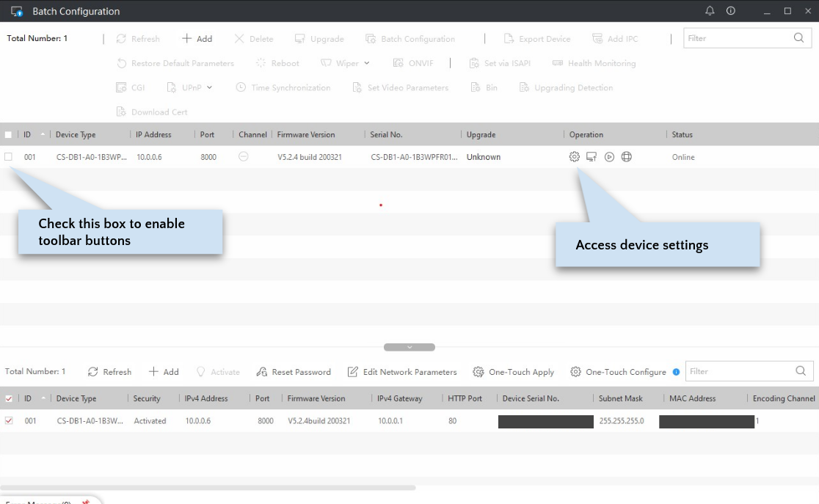Open the help icon in the title bar
Screen dimensions: 819x504
click(729, 11)
